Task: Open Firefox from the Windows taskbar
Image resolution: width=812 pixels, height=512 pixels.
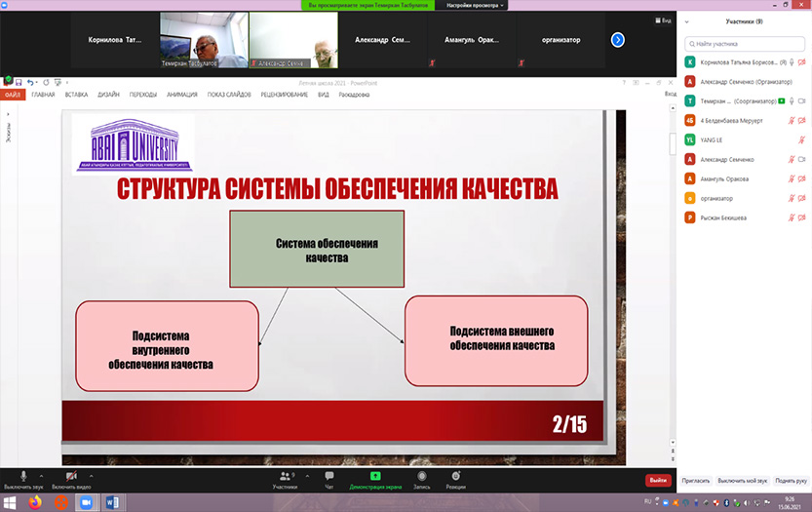Action: (x=36, y=502)
